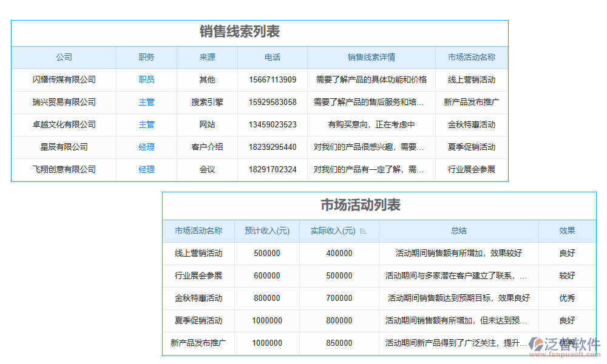This screenshot has height=364, width=607.
Task: Click the 金秋特惠活动 row in activity list
Action: (198, 298)
